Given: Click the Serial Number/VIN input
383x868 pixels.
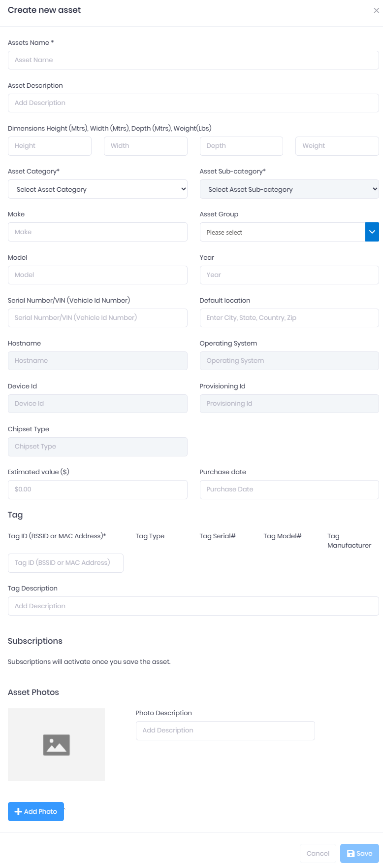Looking at the screenshot, I should click(97, 317).
